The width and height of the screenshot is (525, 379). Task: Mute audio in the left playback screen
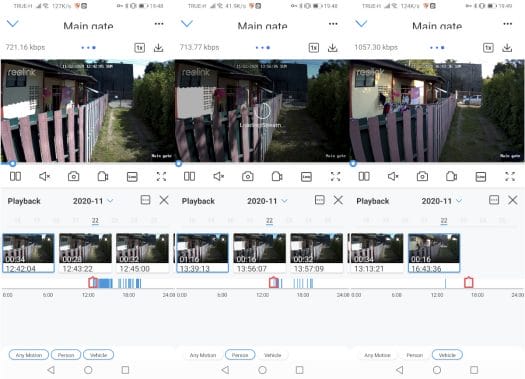click(45, 176)
